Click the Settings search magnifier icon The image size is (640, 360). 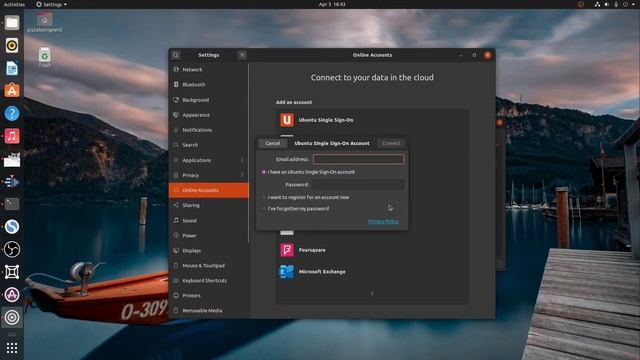click(x=176, y=55)
